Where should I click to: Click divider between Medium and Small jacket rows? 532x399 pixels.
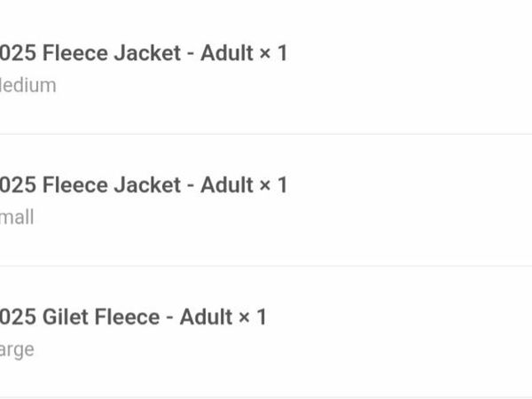(266, 134)
